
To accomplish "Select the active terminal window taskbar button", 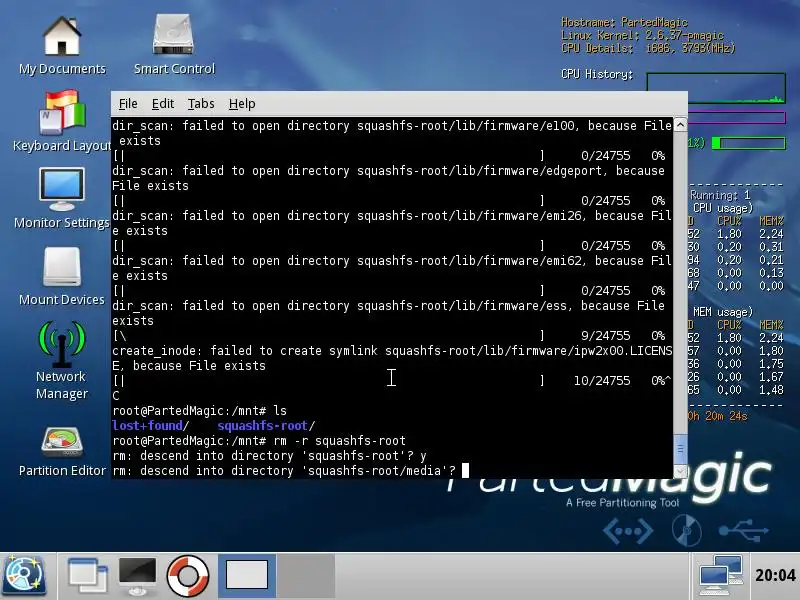I will click(247, 576).
